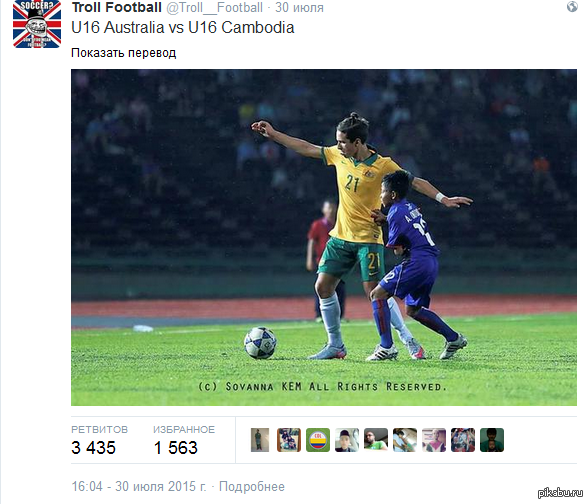Open the football match photo
Viewport: 588px width, 504px height.
(324, 237)
